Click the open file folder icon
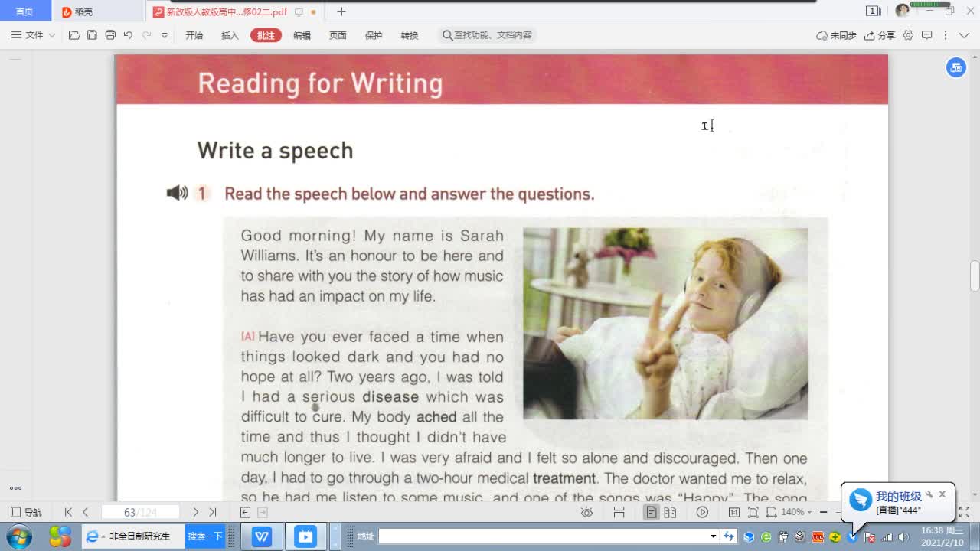Viewport: 980px width, 551px height. tap(74, 35)
